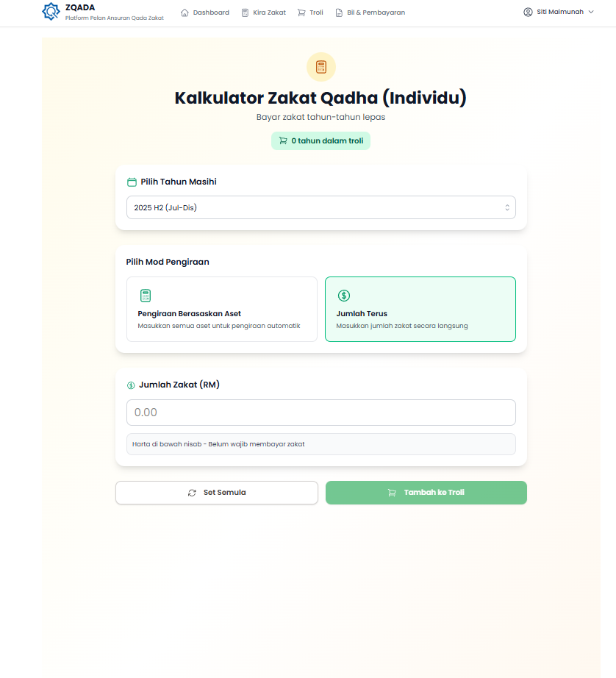Select Pengiraan Berasaskan Aset mode
Viewport: 616px width, 678px height.
click(222, 310)
